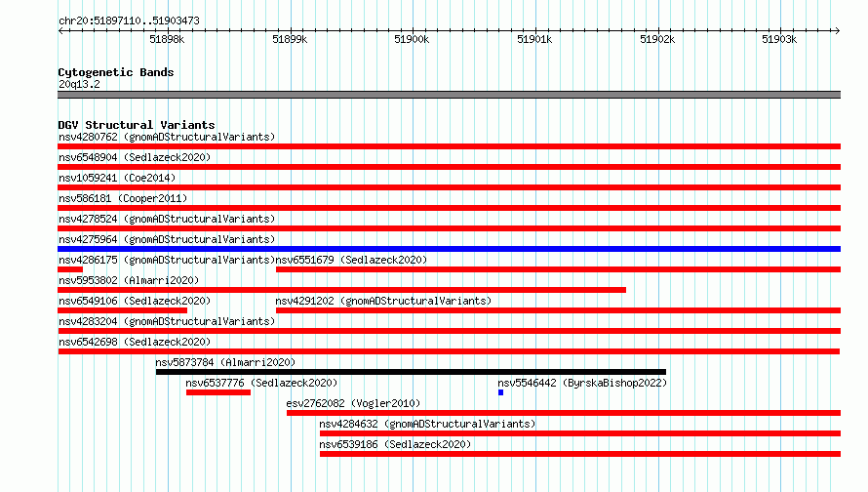Click the red bar under nsv4284632

[x=580, y=433]
